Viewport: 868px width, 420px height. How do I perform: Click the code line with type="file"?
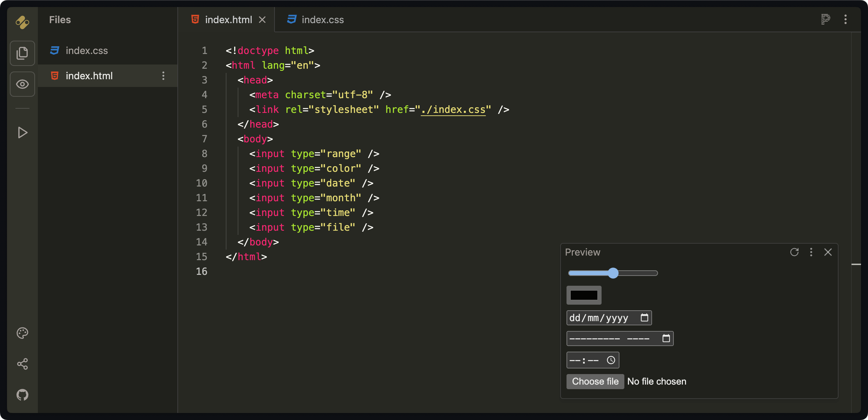pyautogui.click(x=311, y=227)
